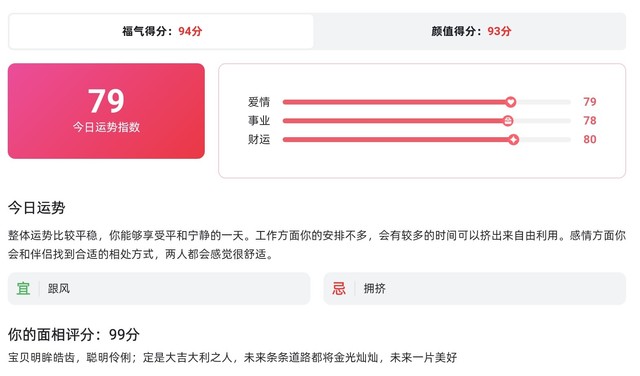640x376 pixels.
Task: Switch to the 福气得分 tab
Action: click(x=161, y=31)
